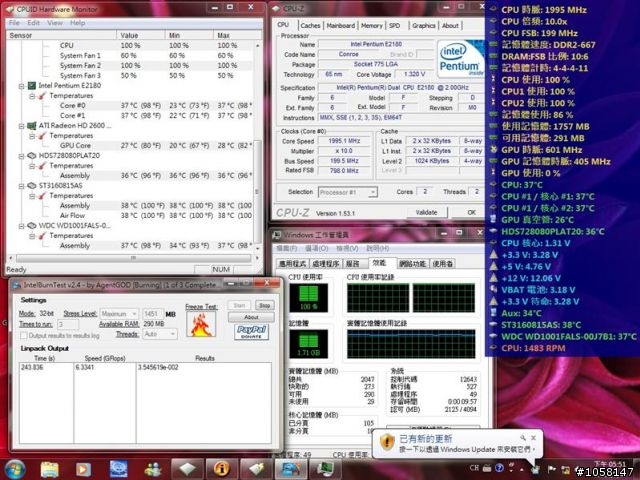Open the Windows Start orb
The width and height of the screenshot is (640, 480).
[15, 469]
